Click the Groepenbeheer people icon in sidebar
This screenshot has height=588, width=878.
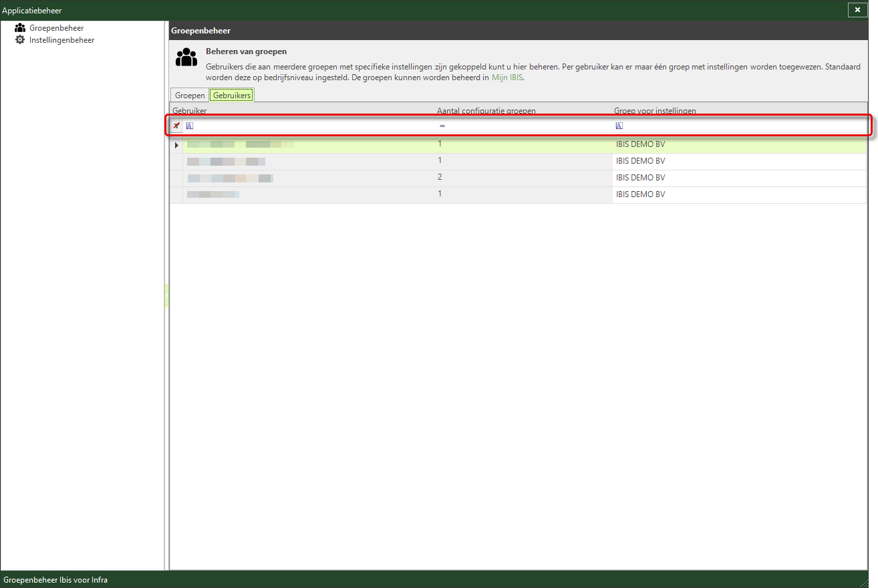[20, 28]
